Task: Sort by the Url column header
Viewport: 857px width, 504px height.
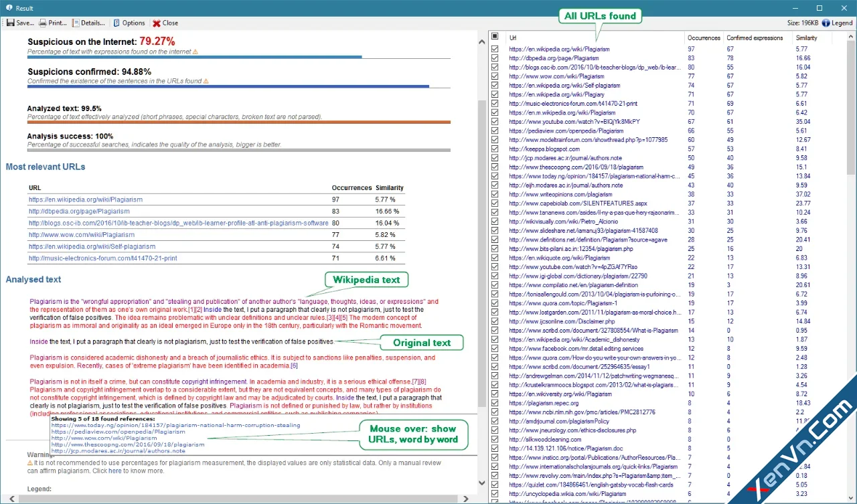Action: (596, 38)
